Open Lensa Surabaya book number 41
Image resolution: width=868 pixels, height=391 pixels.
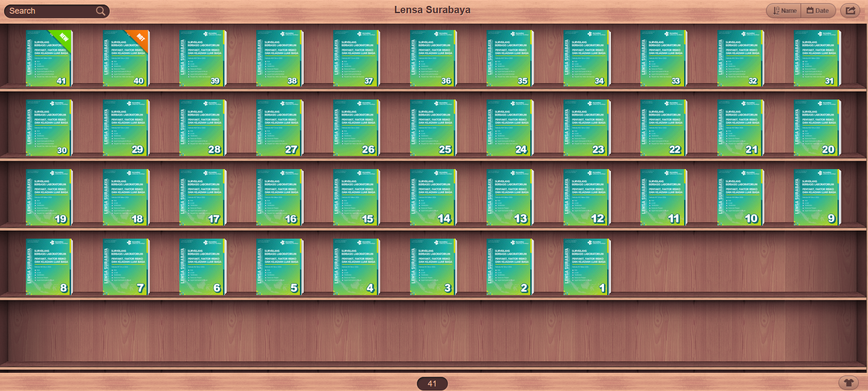coord(49,58)
